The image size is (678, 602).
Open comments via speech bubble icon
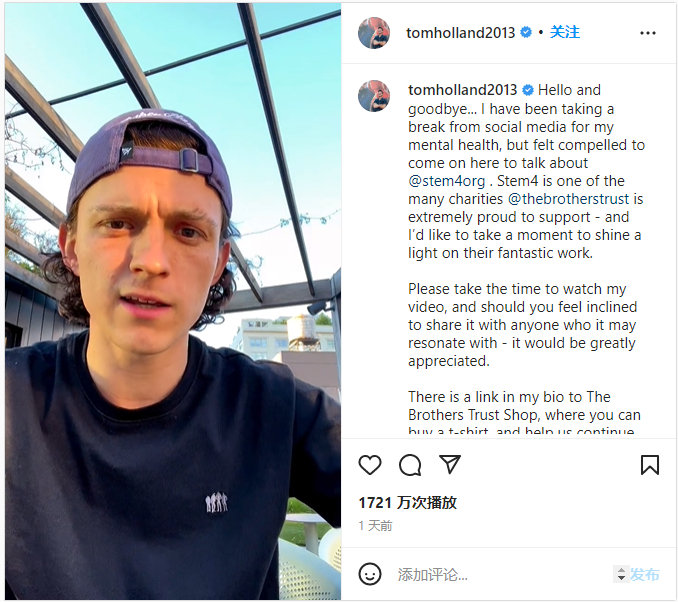(410, 465)
